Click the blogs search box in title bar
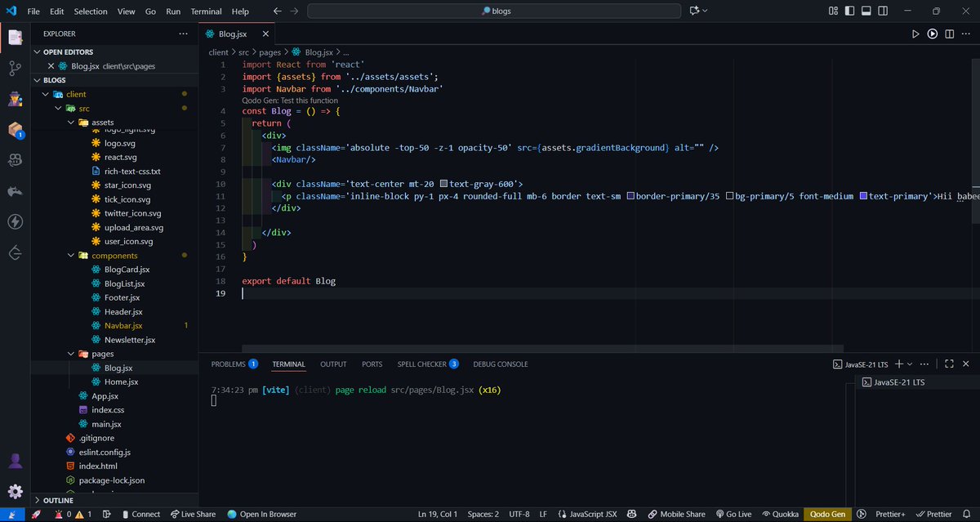This screenshot has height=522, width=980. point(494,11)
